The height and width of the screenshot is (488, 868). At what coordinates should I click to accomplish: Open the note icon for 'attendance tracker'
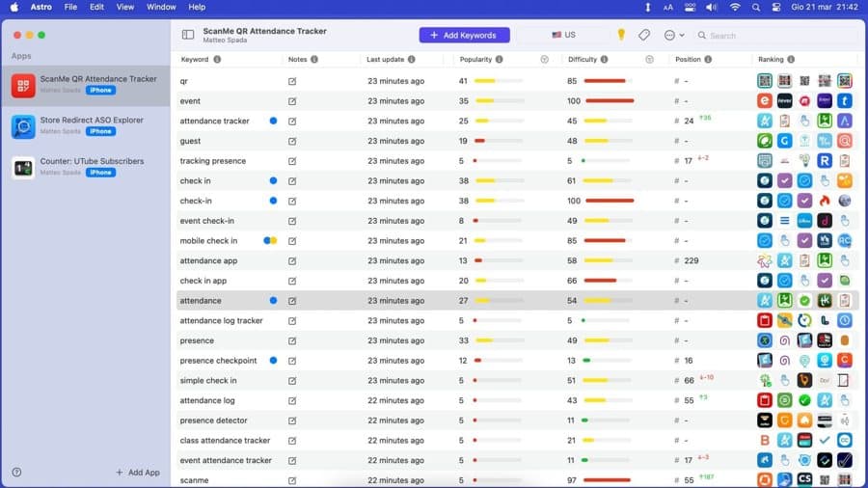tap(292, 122)
